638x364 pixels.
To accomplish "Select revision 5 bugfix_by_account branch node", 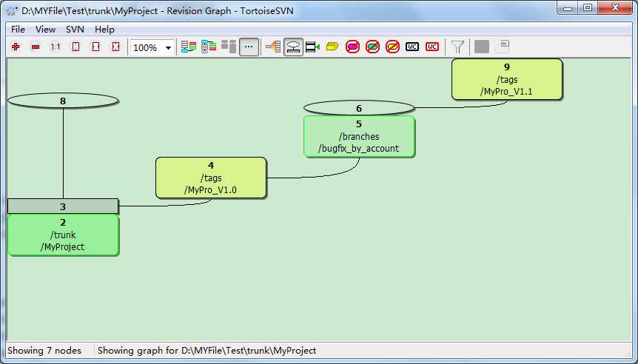I will tap(359, 136).
